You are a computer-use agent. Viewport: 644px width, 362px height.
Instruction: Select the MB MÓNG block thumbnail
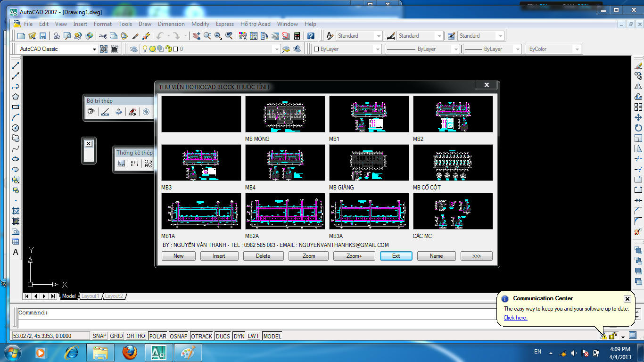(x=285, y=114)
